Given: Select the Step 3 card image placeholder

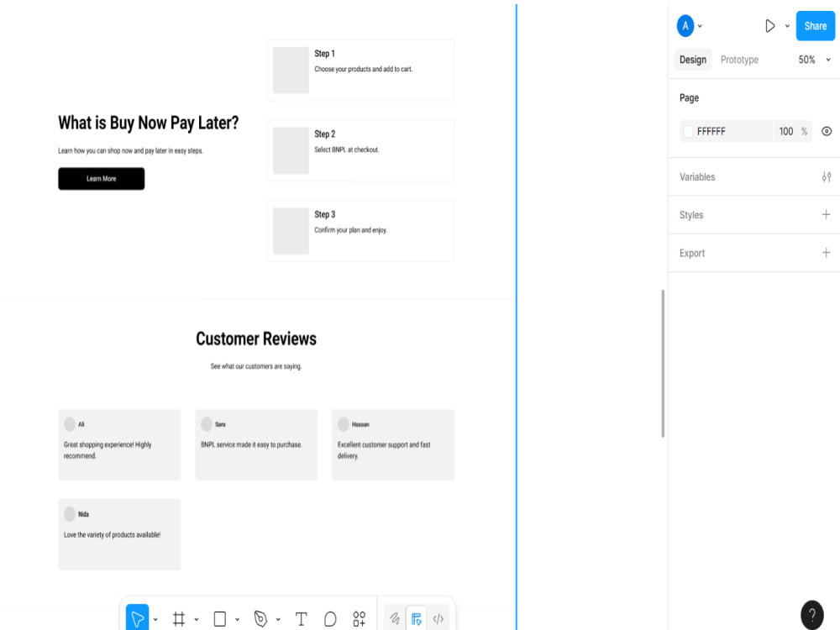Looking at the screenshot, I should (291, 231).
